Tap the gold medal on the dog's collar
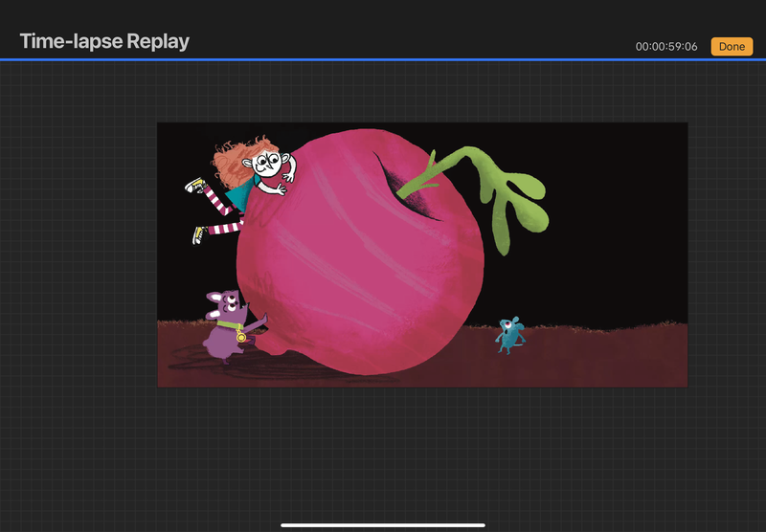The width and height of the screenshot is (766, 532). click(x=241, y=337)
